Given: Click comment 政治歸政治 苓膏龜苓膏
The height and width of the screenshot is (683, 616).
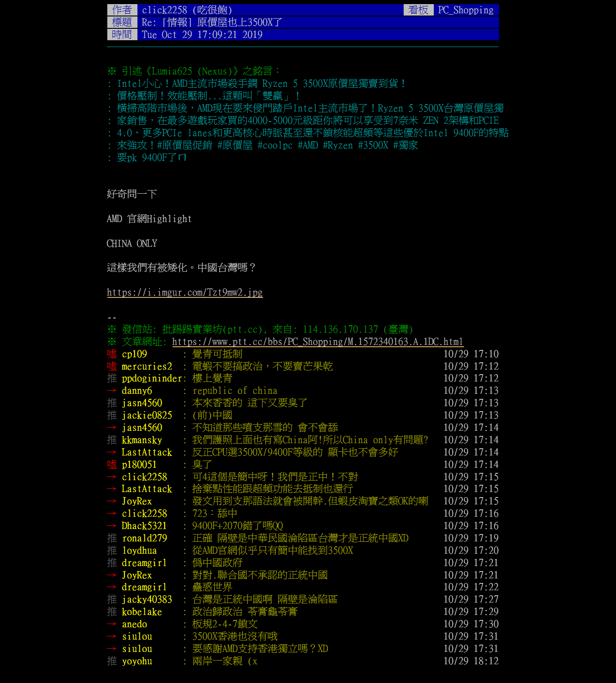Looking at the screenshot, I should click(245, 612).
